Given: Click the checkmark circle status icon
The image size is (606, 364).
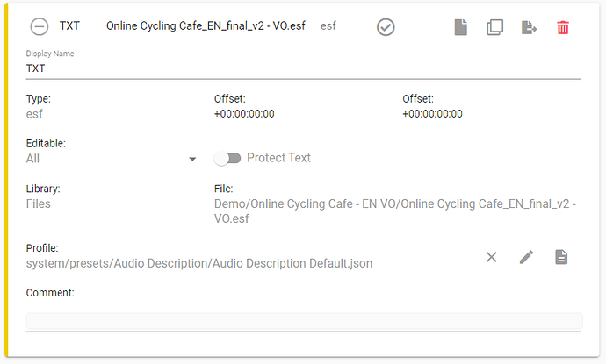Looking at the screenshot, I should click(x=386, y=27).
